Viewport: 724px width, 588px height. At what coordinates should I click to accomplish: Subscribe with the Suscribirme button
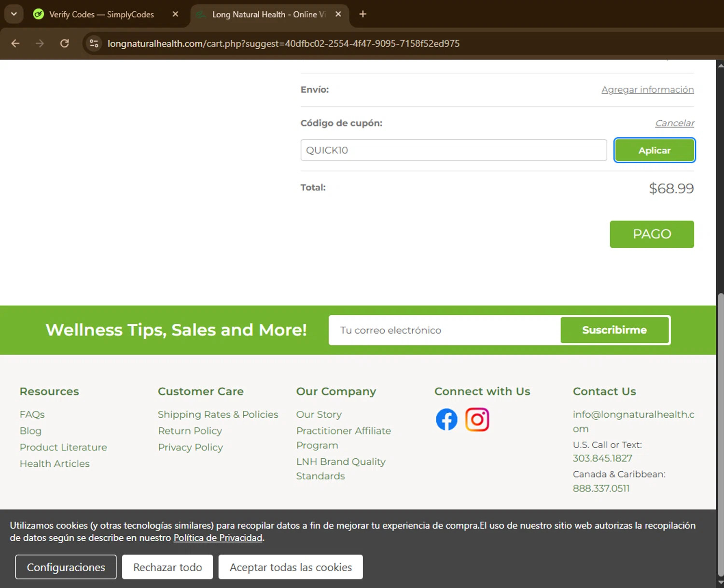point(614,330)
